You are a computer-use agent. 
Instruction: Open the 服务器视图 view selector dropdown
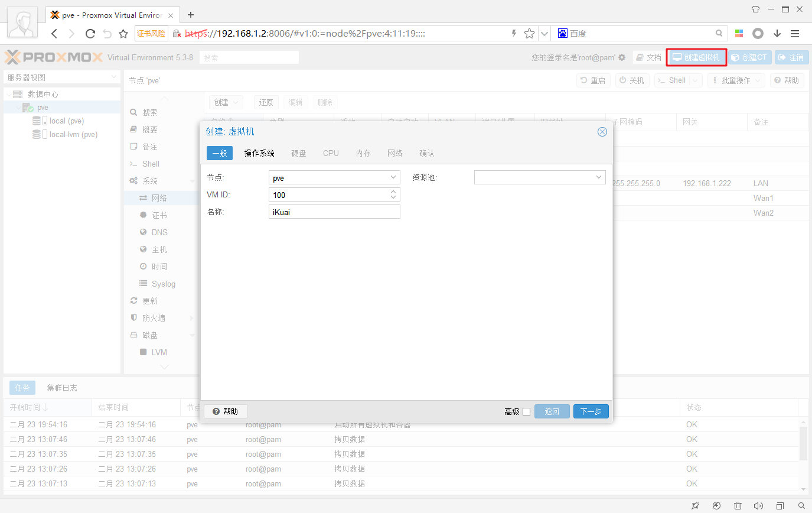(61, 77)
